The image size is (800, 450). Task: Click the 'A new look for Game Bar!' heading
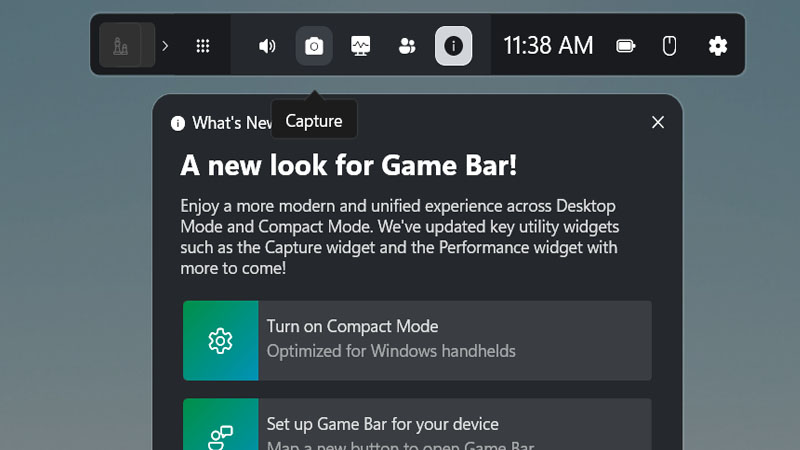[349, 165]
